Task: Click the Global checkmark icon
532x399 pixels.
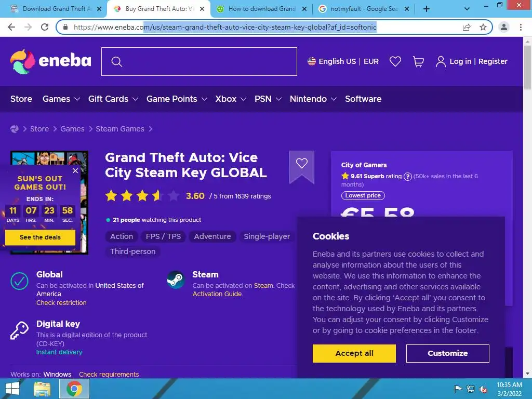Action: point(19,281)
